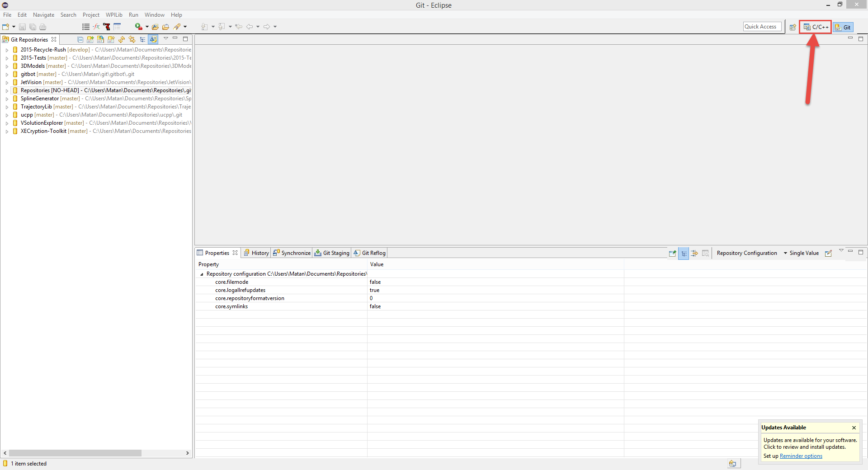Select the core.filemode property row
Image resolution: width=868 pixels, height=470 pixels.
pos(531,282)
